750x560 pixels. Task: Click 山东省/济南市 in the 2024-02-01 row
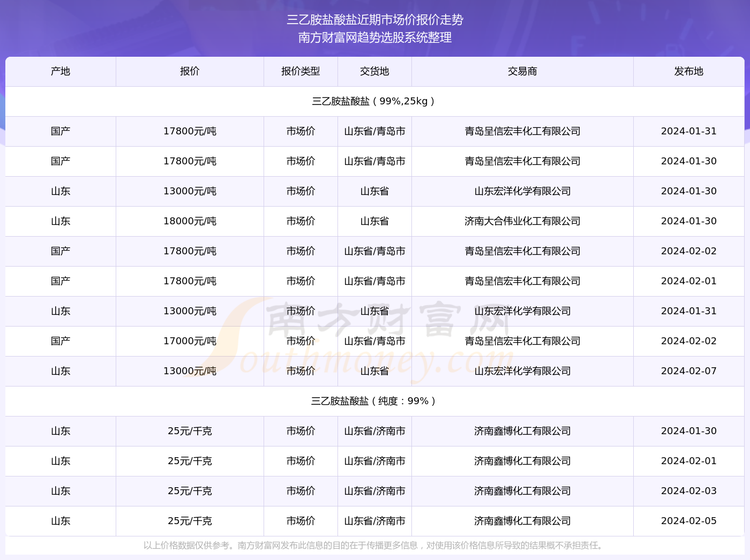(x=374, y=461)
